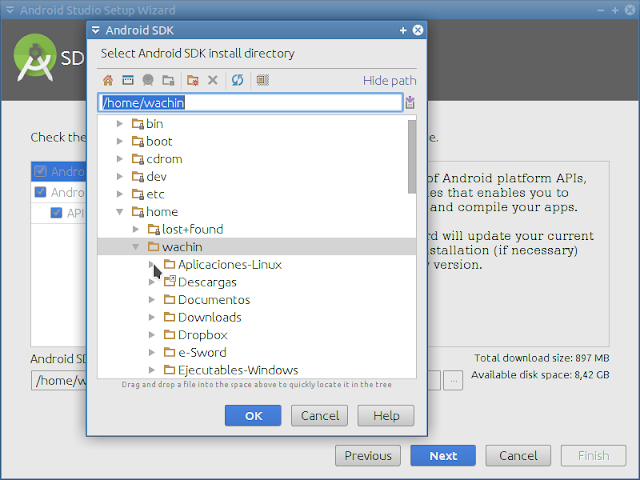The height and width of the screenshot is (480, 640).
Task: Click the directory tree vertical scrollbar
Action: [412, 157]
